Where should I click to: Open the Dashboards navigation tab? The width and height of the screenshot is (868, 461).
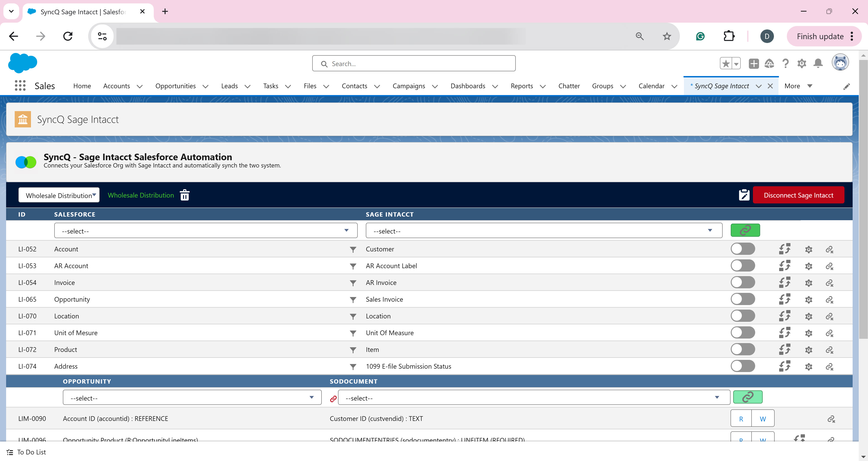pos(468,86)
